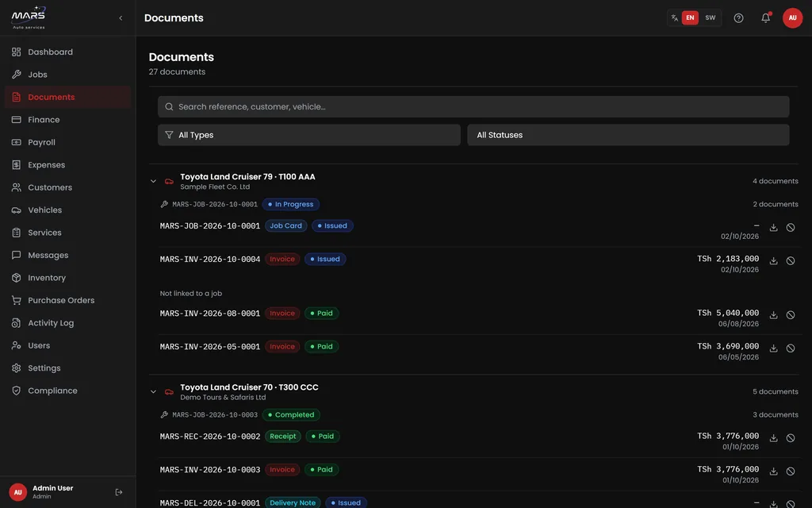Go to Dashboard in the sidebar
812x508 pixels.
tap(68, 52)
